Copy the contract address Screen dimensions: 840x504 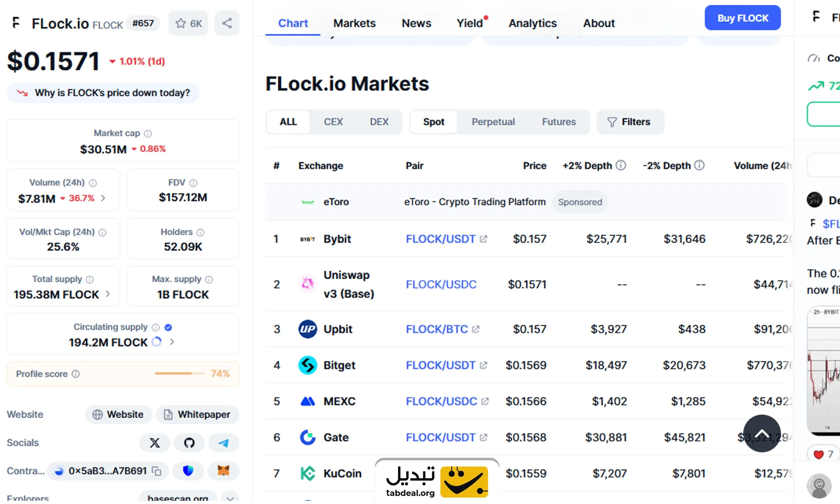coord(157,471)
